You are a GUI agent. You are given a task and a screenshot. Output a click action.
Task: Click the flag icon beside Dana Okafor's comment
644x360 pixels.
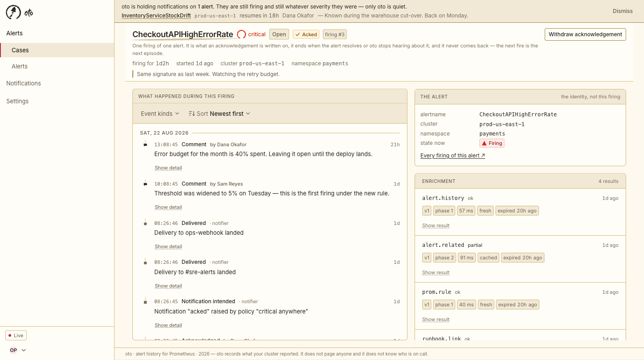[x=145, y=144]
